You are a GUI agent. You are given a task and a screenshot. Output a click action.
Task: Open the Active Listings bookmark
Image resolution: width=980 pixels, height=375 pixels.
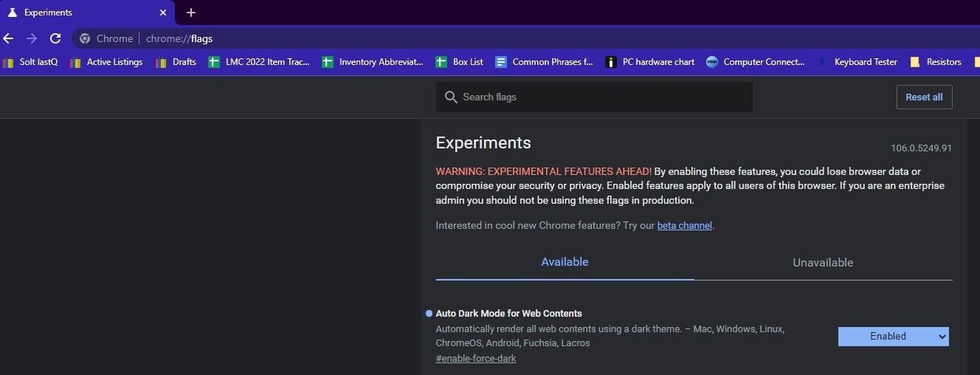[x=106, y=62]
